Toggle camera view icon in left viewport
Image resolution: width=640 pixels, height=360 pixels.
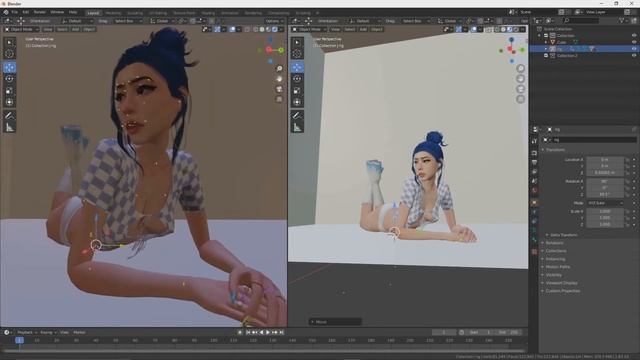[279, 89]
